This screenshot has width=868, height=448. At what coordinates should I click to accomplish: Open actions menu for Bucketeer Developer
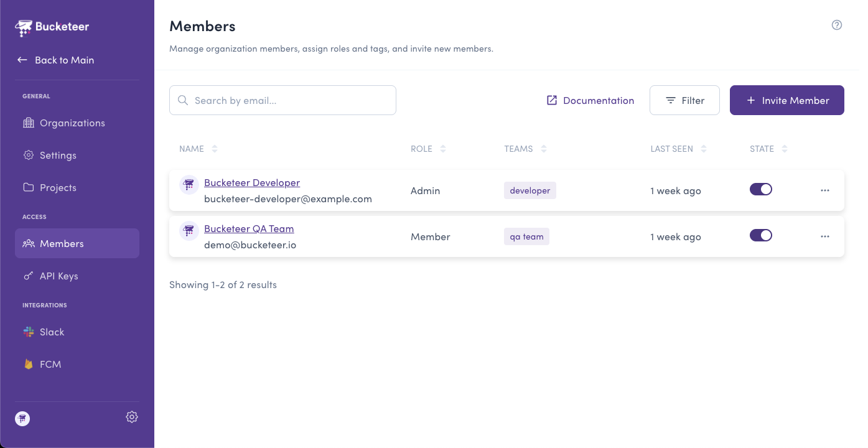824,190
